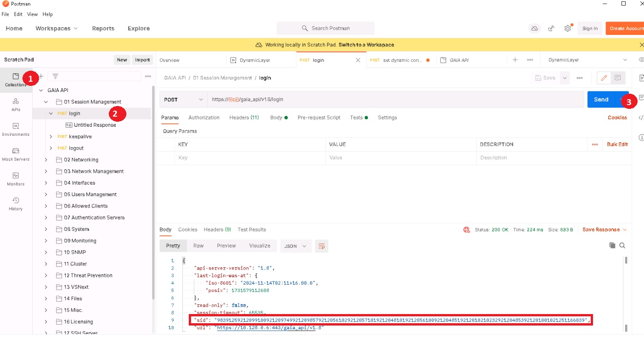The image size is (644, 337).
Task: Expand the 08 System folder
Action: click(x=46, y=229)
